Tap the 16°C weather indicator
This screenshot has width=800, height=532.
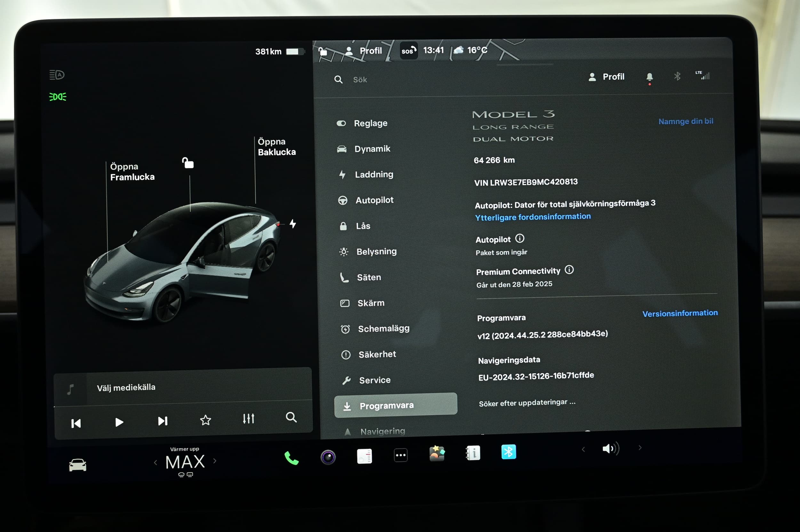470,50
